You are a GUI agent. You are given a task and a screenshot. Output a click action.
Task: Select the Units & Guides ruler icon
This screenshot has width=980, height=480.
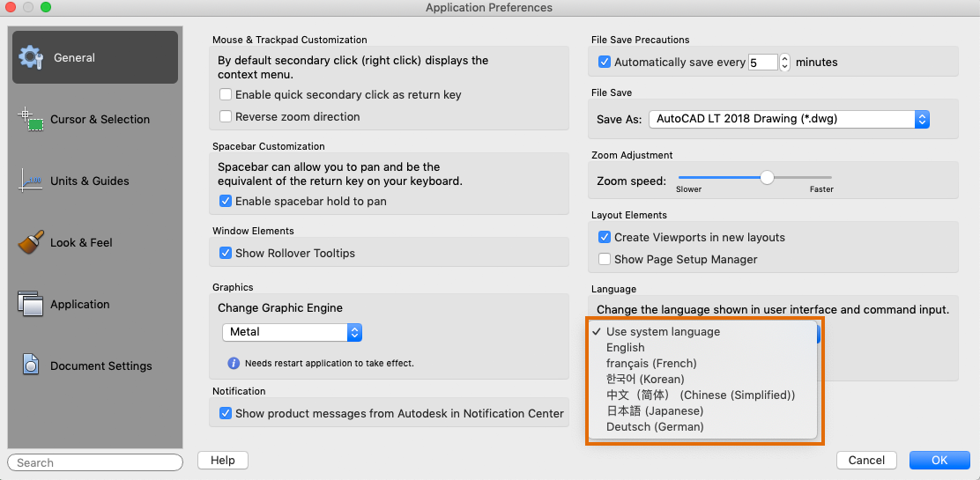pos(31,181)
